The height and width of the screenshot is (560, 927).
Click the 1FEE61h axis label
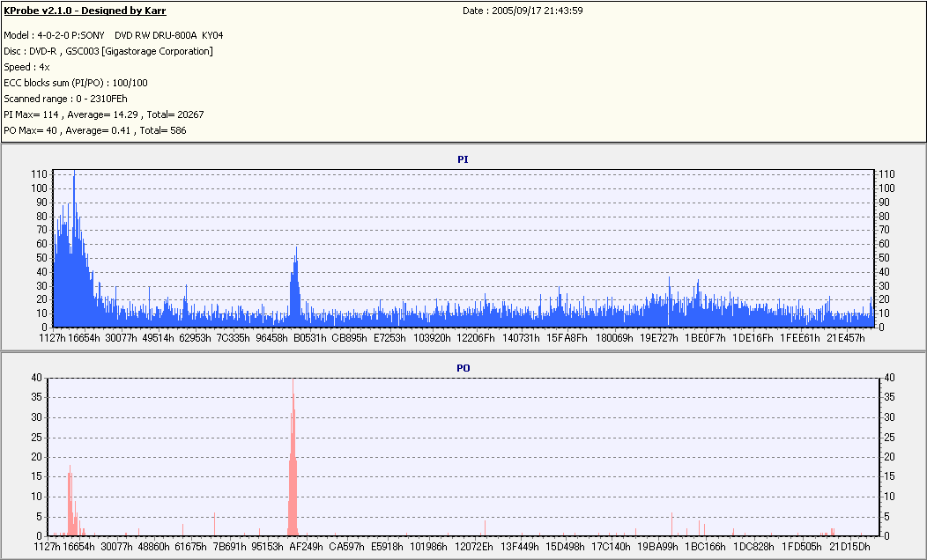coord(800,338)
